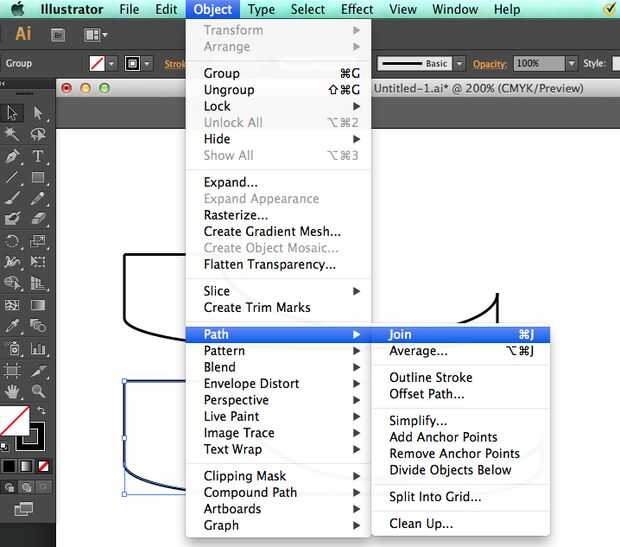Select the Artboard tool
620x547 pixels.
pyautogui.click(x=12, y=371)
